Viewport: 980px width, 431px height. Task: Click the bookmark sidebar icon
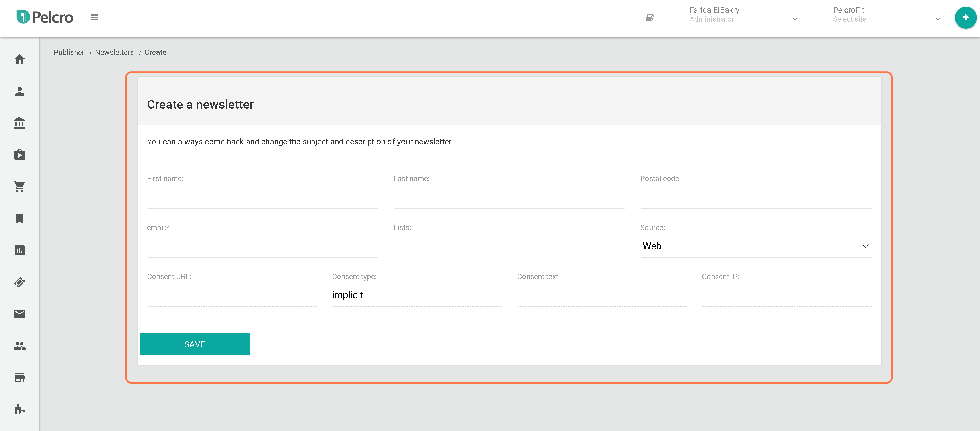tap(19, 218)
